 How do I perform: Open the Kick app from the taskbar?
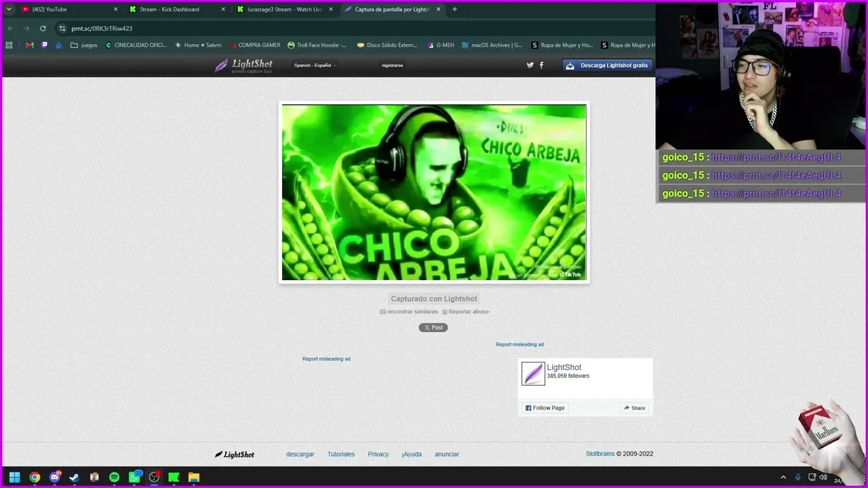pyautogui.click(x=174, y=477)
